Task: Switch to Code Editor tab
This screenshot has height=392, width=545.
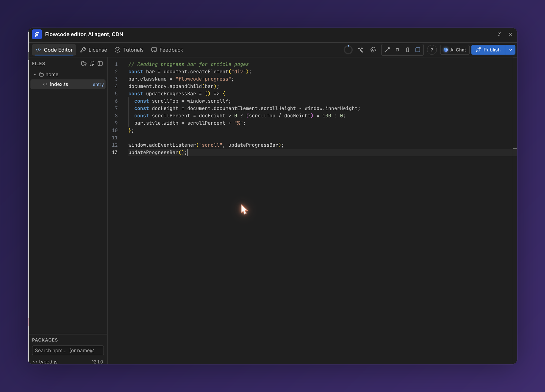Action: (54, 50)
